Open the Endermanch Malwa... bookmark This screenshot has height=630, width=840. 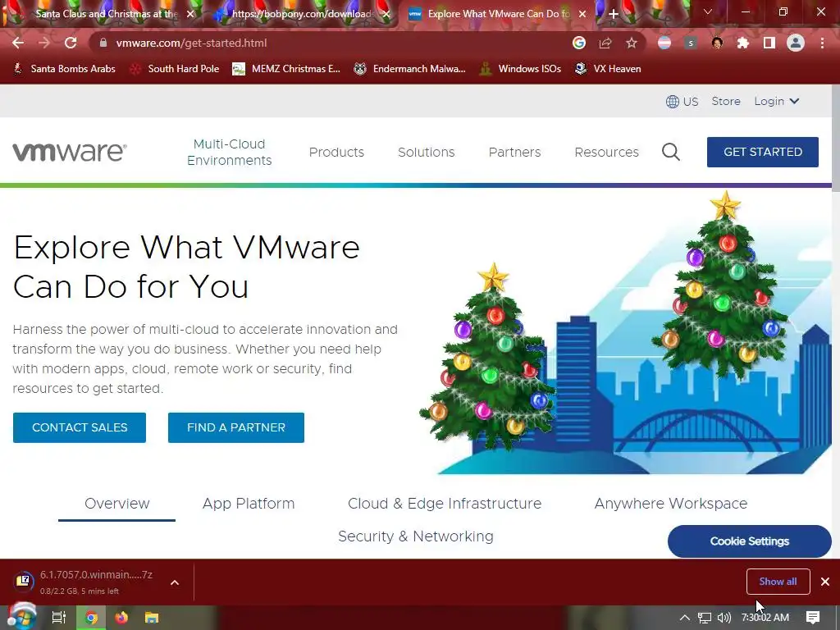tap(410, 69)
